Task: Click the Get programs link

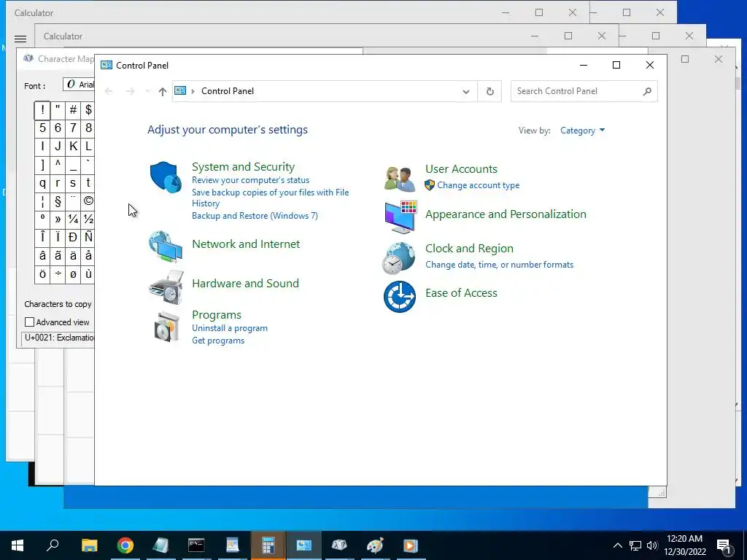Action: (218, 341)
